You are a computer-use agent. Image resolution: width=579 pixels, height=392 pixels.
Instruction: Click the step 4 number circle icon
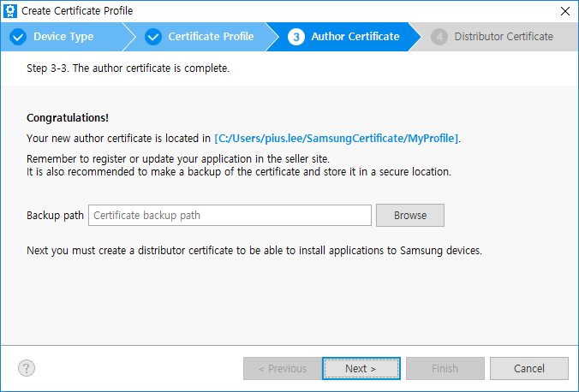coord(439,37)
